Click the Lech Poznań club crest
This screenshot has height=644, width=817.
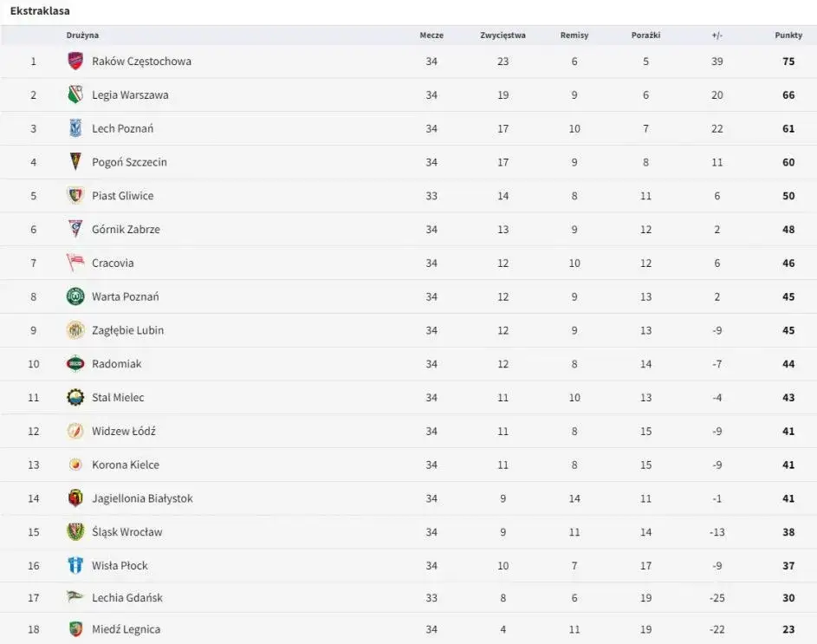coord(75,128)
